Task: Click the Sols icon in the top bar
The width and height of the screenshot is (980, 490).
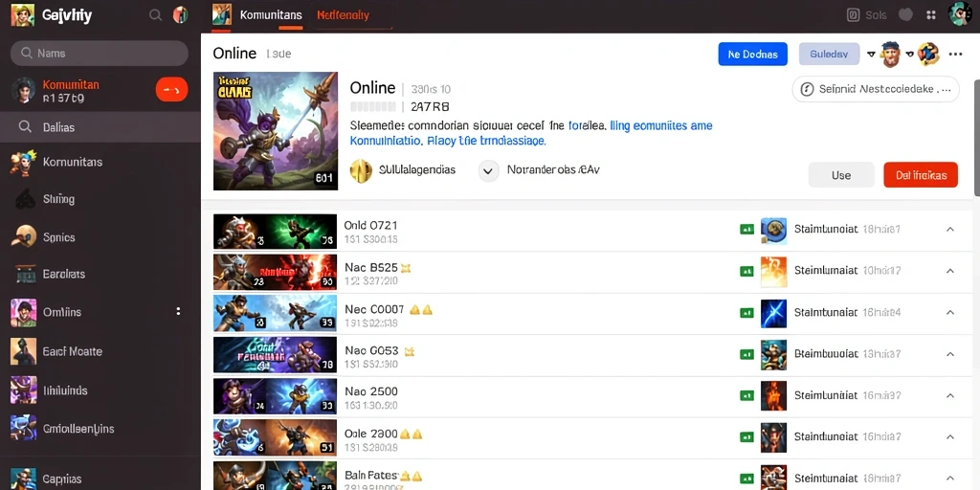Action: pos(853,15)
